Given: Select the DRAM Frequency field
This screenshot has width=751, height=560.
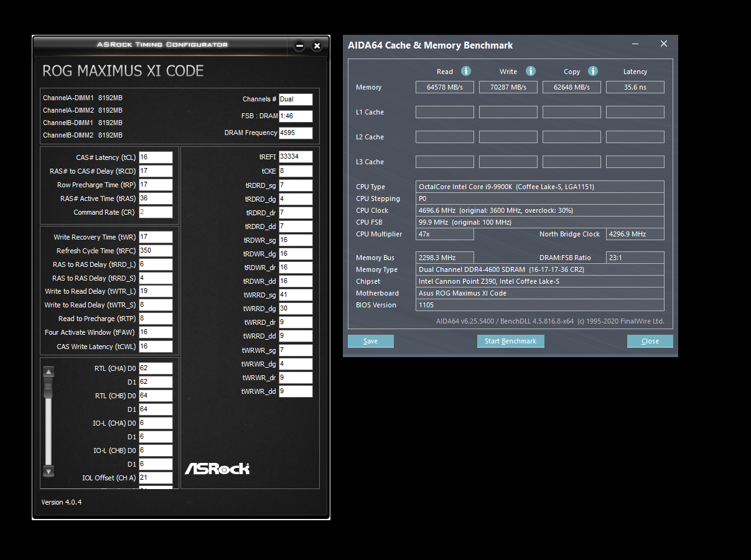Looking at the screenshot, I should [296, 133].
